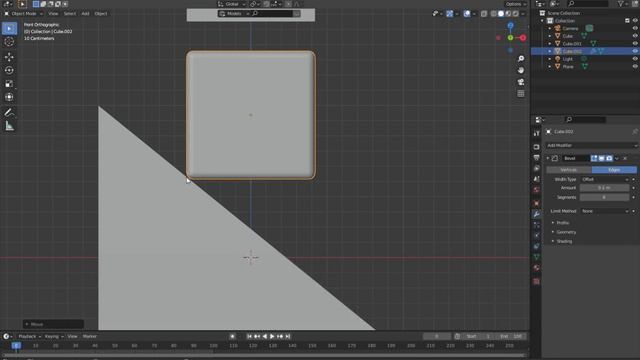Open the Tool properties tab
The width and height of the screenshot is (640, 360).
(537, 133)
